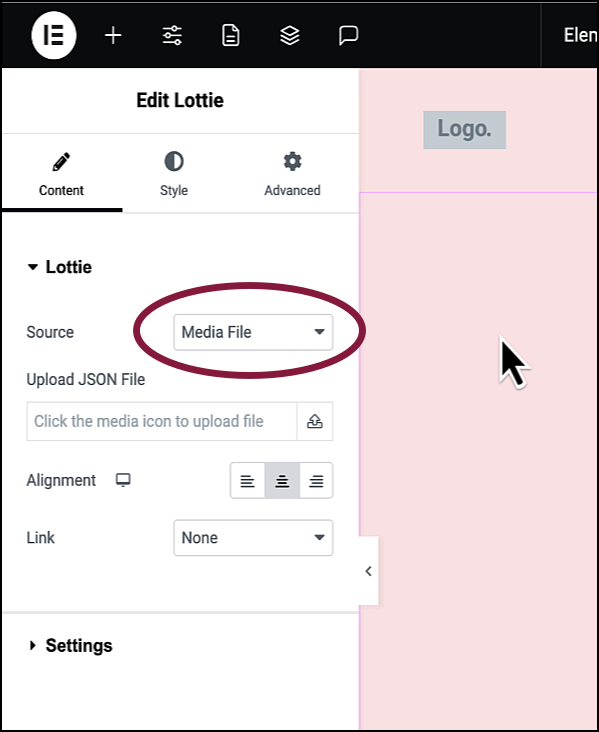Select the Content tab
This screenshot has width=599, height=732.
coord(61,174)
